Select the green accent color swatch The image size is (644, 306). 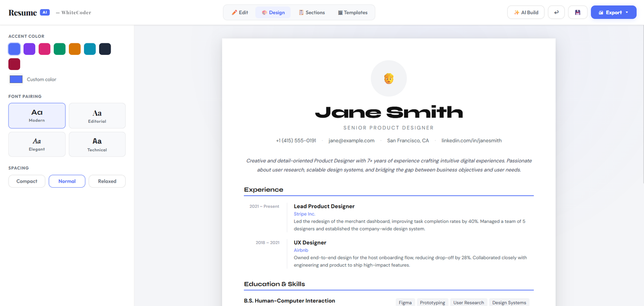[59, 49]
